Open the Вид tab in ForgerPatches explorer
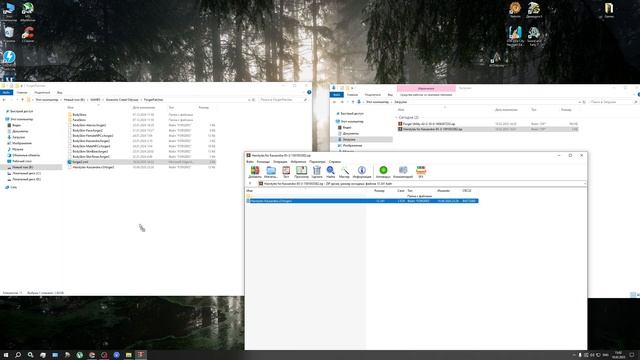This screenshot has width=640, height=360. click(60, 93)
